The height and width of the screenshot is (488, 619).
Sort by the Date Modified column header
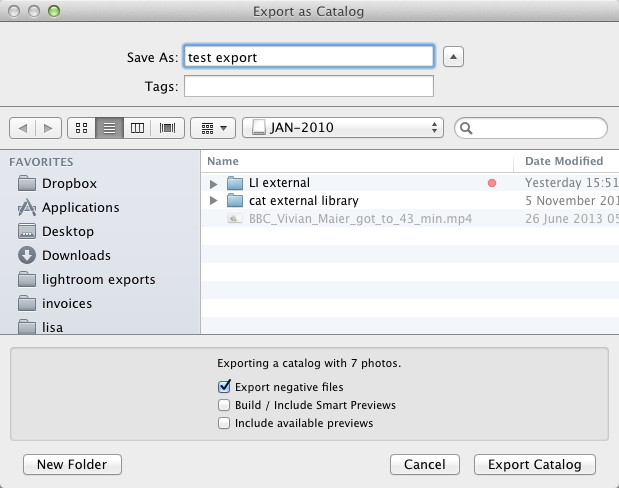pos(566,161)
